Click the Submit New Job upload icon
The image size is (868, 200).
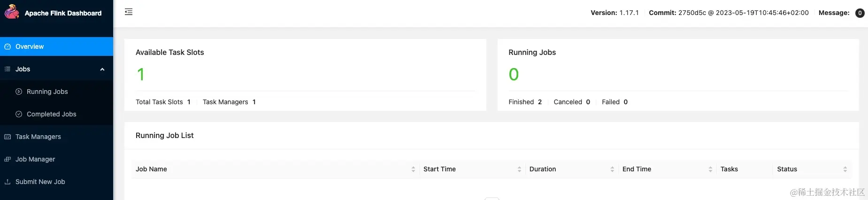coord(8,182)
